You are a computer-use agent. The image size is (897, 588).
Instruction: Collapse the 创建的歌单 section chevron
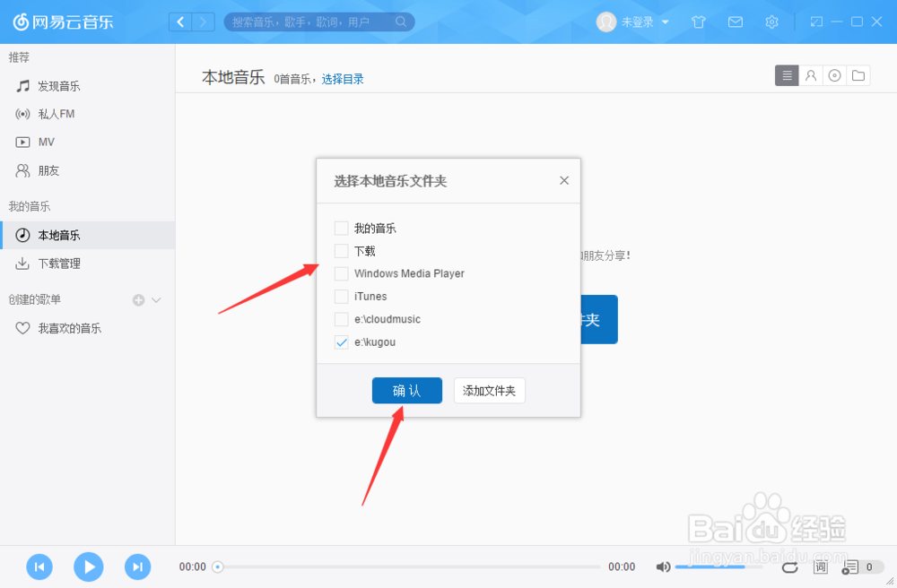156,300
